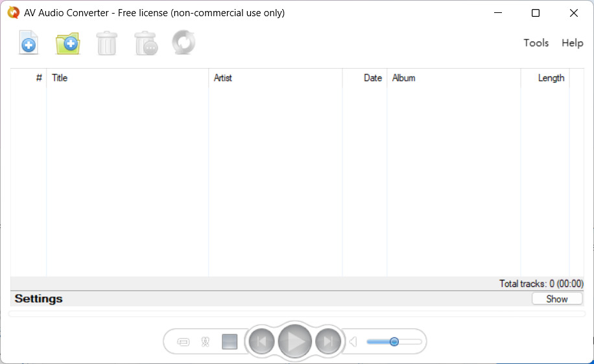The height and width of the screenshot is (364, 594).
Task: Stop playback with the square button
Action: point(230,342)
